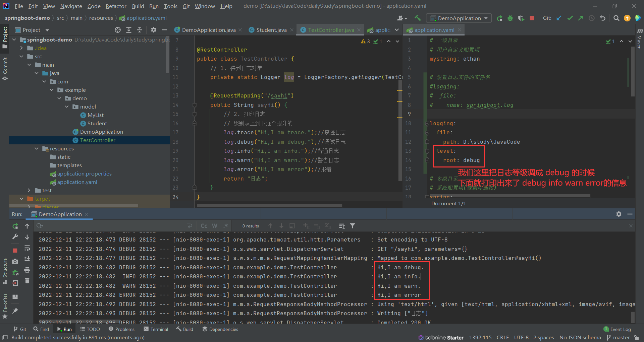Screen dimensions: 644x342
Task: Show Git history clock icon
Action: [x=592, y=18]
